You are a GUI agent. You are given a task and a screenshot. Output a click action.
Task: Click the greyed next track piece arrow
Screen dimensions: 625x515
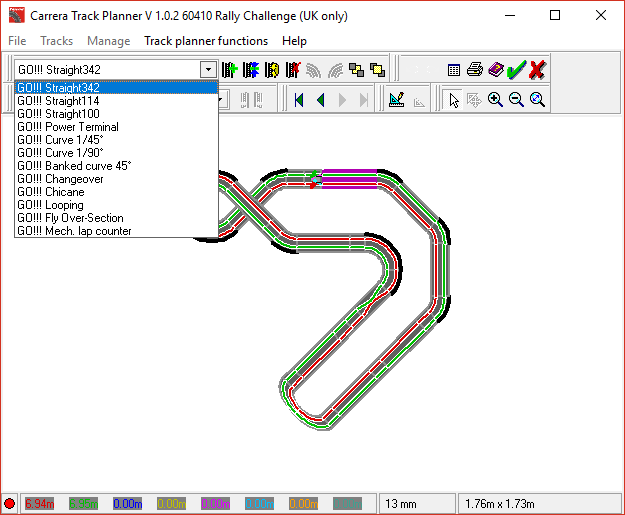point(342,100)
